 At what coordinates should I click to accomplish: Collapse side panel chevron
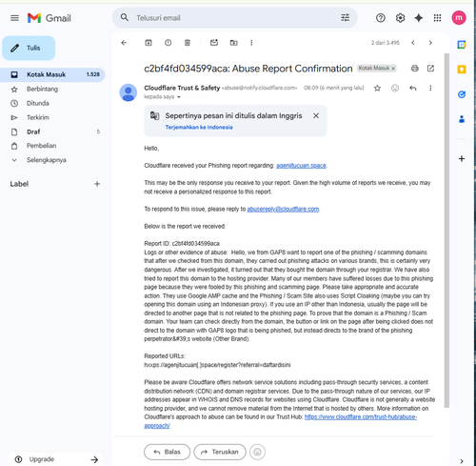[462, 461]
